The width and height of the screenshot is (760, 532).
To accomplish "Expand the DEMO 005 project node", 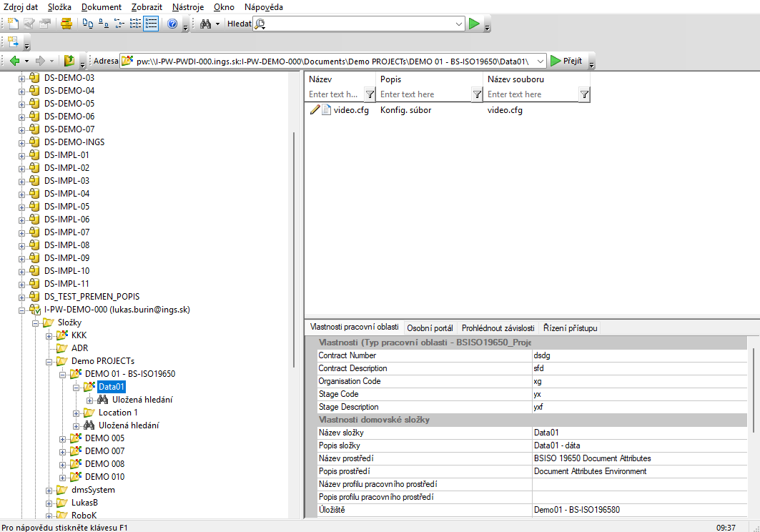I will point(62,438).
